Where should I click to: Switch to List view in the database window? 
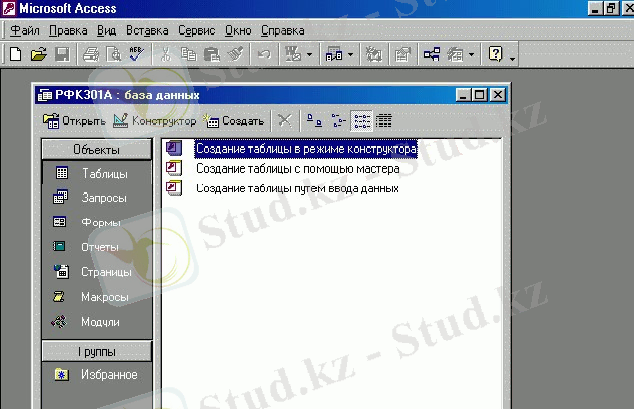tap(361, 120)
